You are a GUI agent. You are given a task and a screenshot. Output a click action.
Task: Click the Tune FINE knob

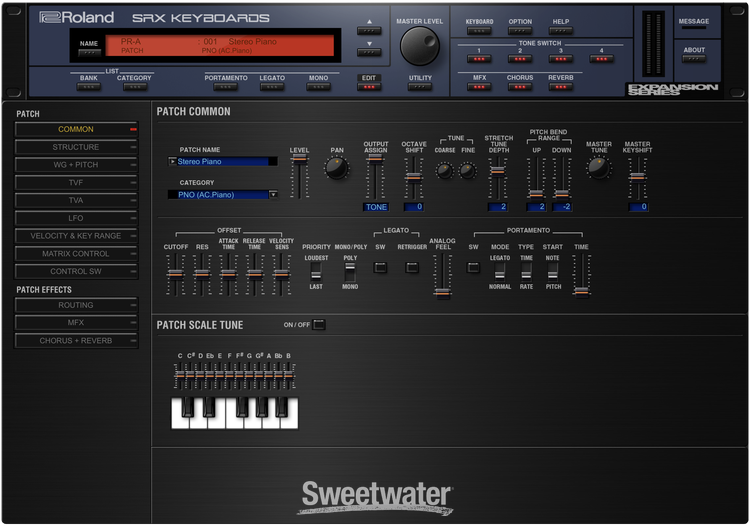click(x=467, y=171)
